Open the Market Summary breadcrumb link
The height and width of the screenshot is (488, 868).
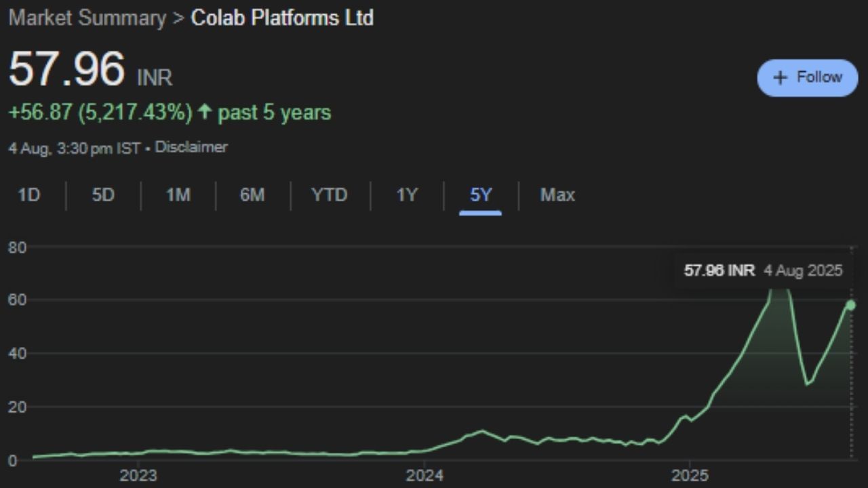tap(87, 18)
